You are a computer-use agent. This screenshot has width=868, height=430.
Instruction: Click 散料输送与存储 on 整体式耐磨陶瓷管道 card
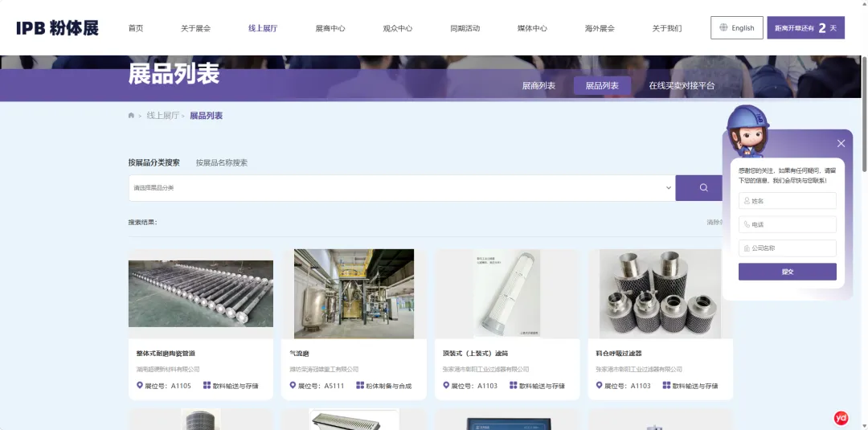click(235, 386)
